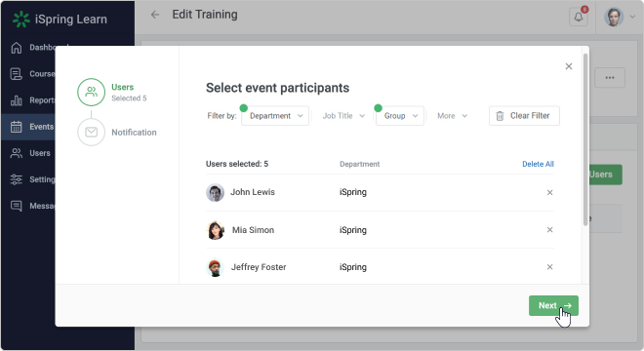
Task: Open Reports bar chart icon
Action: pyautogui.click(x=16, y=100)
